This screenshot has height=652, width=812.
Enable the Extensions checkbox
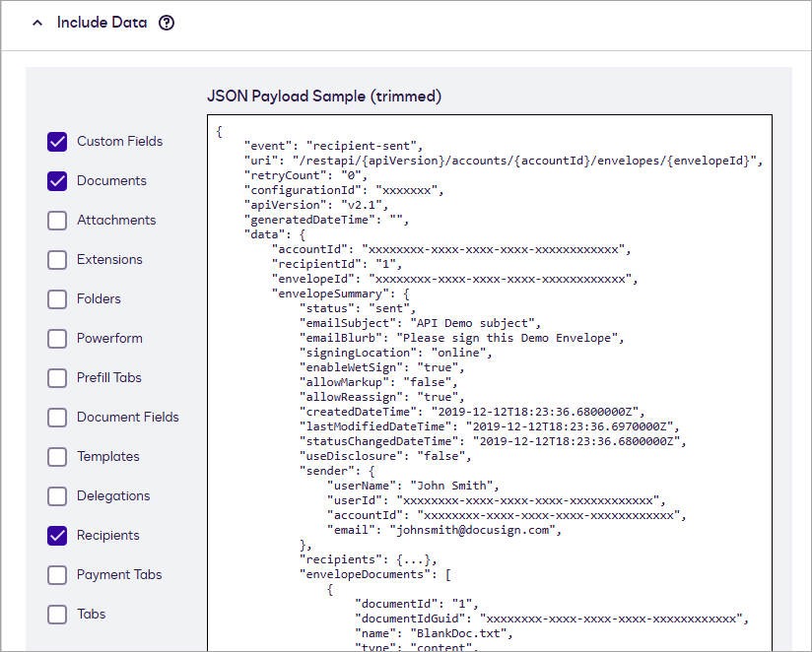tap(57, 259)
